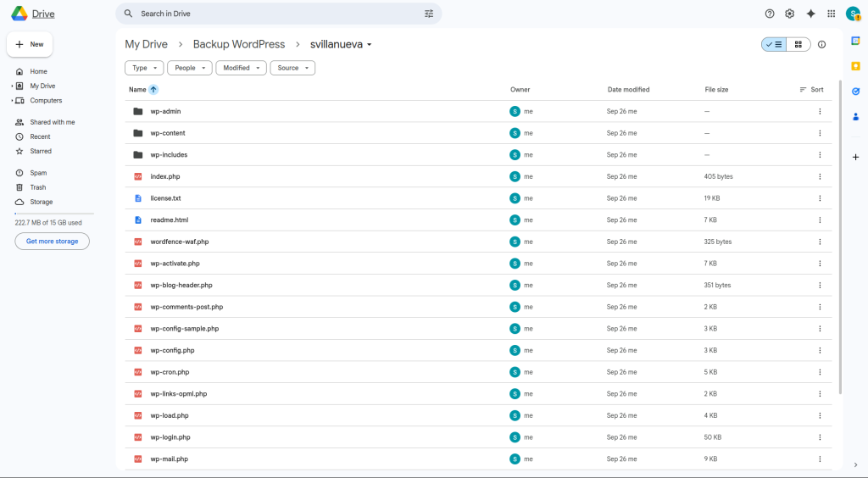
Task: Open the Modified filter dropdown
Action: (241, 68)
